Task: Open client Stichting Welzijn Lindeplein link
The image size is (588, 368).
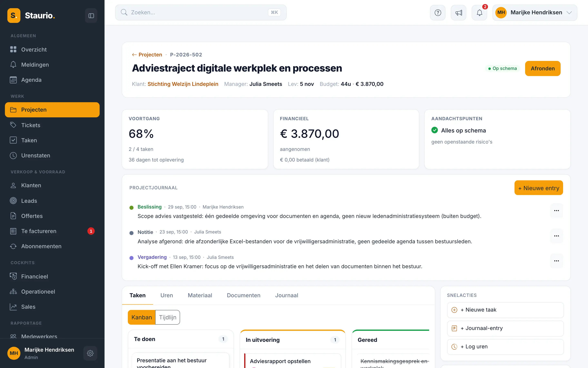Action: click(x=183, y=84)
